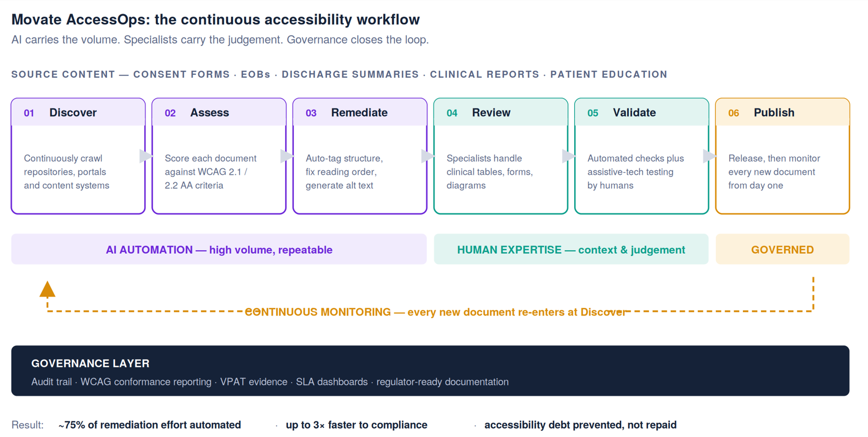The height and width of the screenshot is (437, 868).
Task: Click the Continuous Monitoring loop label
Action: 435,312
